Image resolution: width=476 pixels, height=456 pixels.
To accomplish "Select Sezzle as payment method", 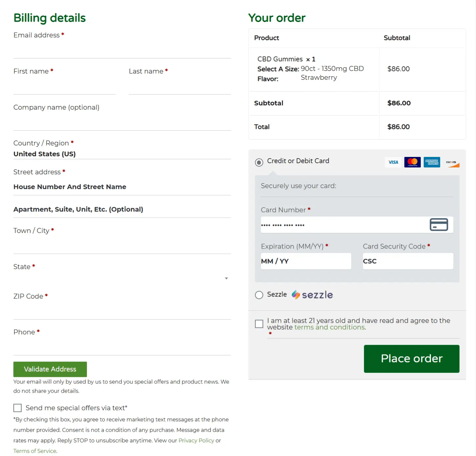I will click(x=259, y=295).
